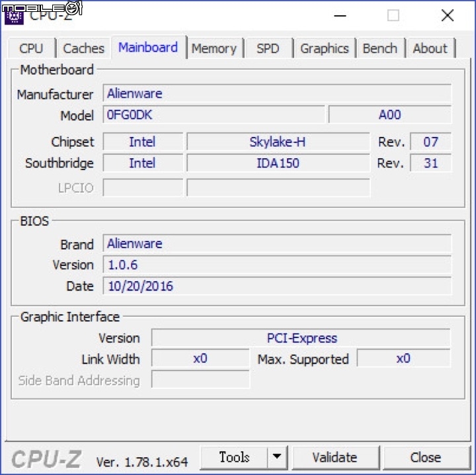
Task: Click the Southbridge vendor Intel field
Action: pyautogui.click(x=143, y=163)
